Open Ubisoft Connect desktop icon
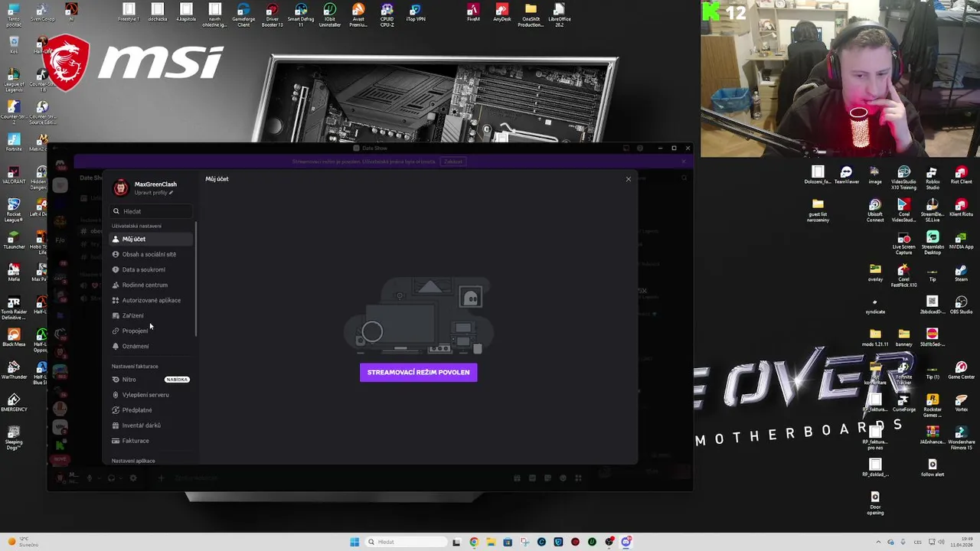Viewport: 980px width, 551px height. point(875,211)
